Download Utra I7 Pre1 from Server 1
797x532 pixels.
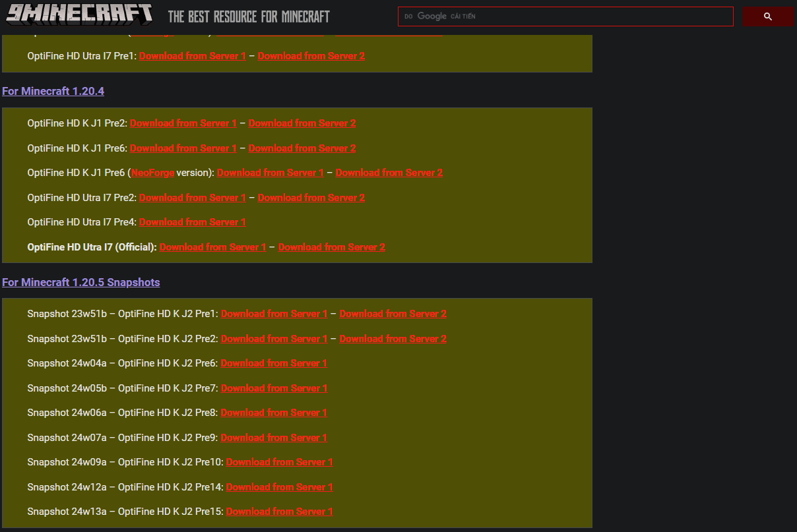click(x=193, y=56)
